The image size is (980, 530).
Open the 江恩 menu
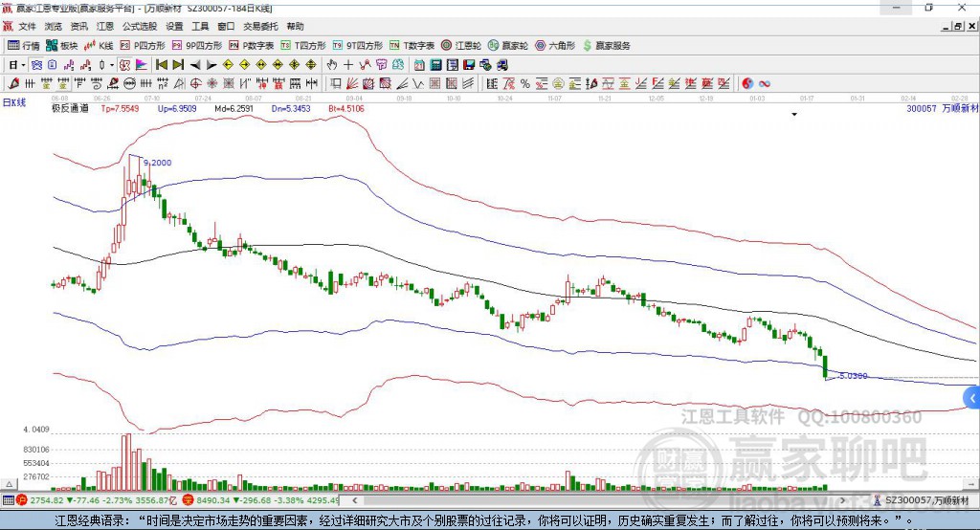[x=105, y=26]
